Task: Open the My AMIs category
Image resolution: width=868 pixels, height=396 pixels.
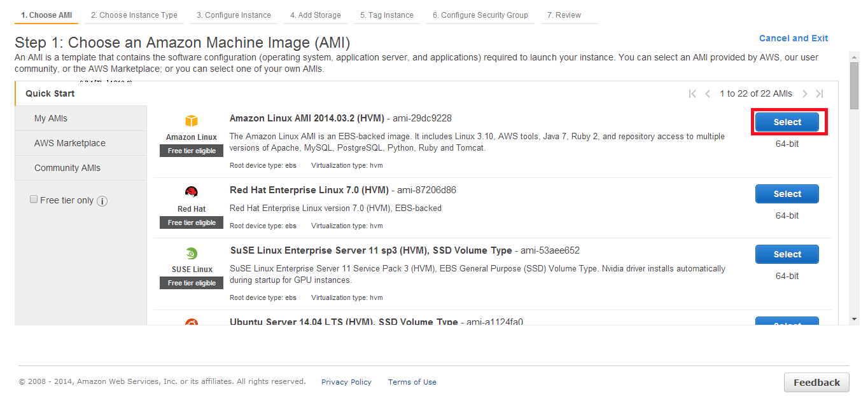Action: point(81,118)
